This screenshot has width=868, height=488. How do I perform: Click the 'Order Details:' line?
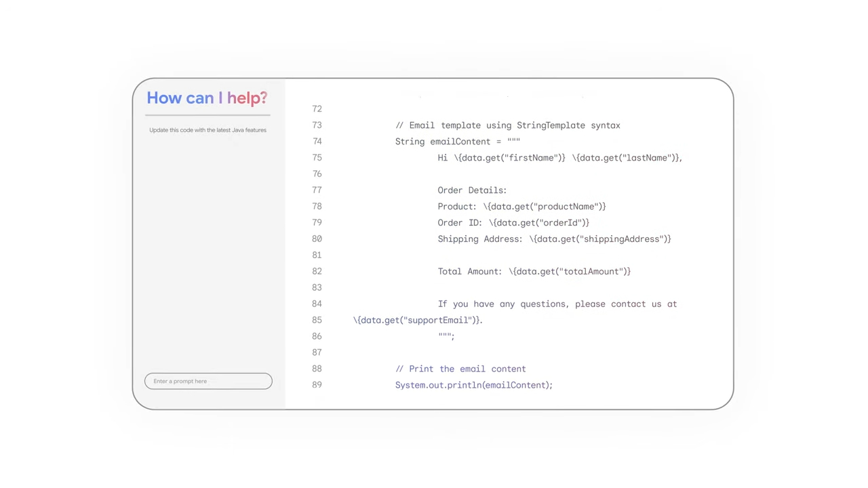[x=472, y=190]
